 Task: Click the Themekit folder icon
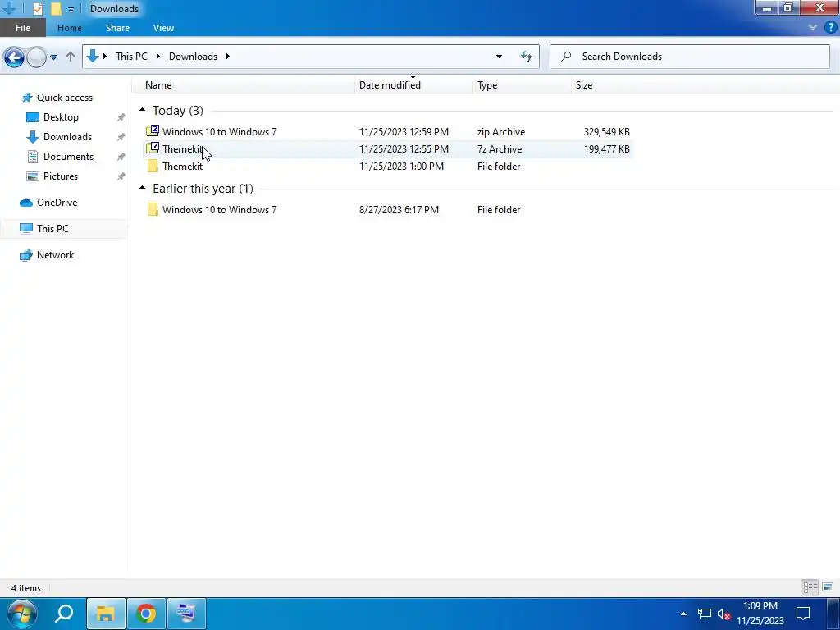(x=153, y=166)
